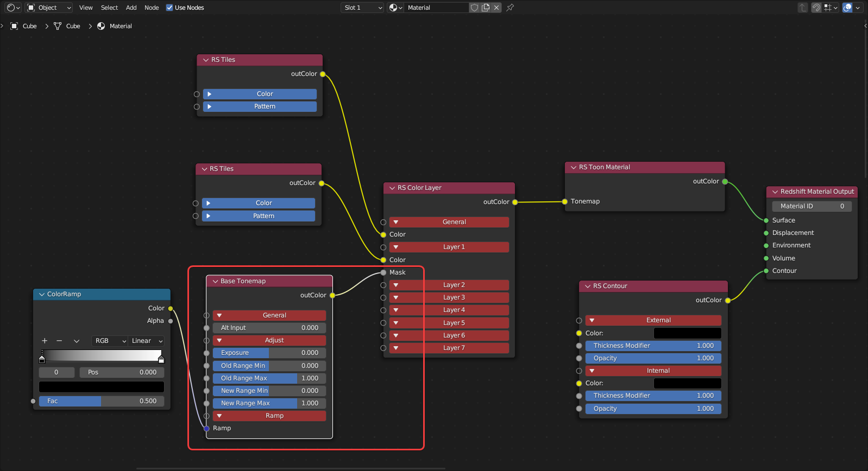Click the Surface socket on Redshift Material Output
This screenshot has width=868, height=471.
pyautogui.click(x=766, y=220)
